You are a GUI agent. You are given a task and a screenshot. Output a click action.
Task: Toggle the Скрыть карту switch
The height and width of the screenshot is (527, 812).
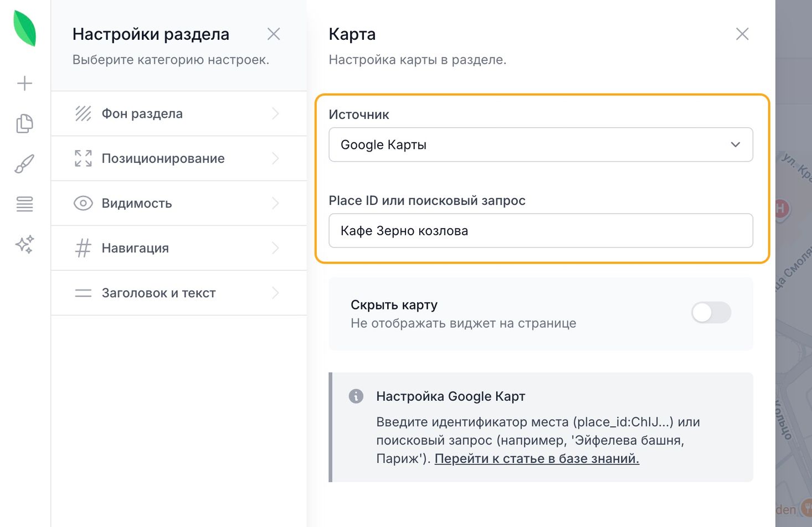[711, 313]
